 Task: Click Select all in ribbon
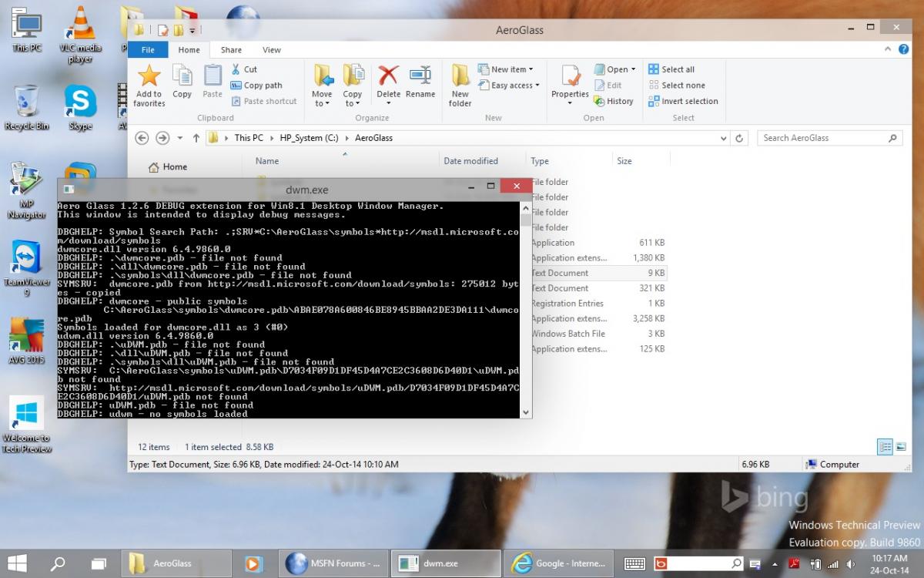click(x=671, y=69)
